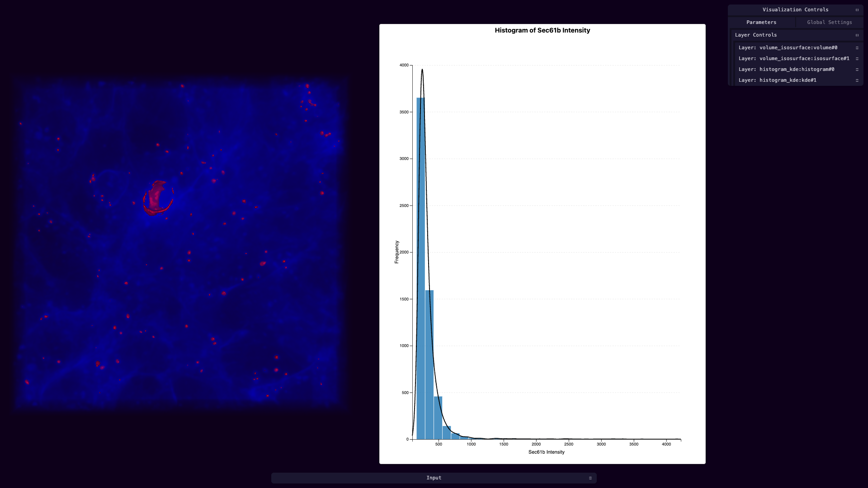Screen dimensions: 868x488
Task: Click the "Frequency" y-axis label
Action: pos(396,252)
